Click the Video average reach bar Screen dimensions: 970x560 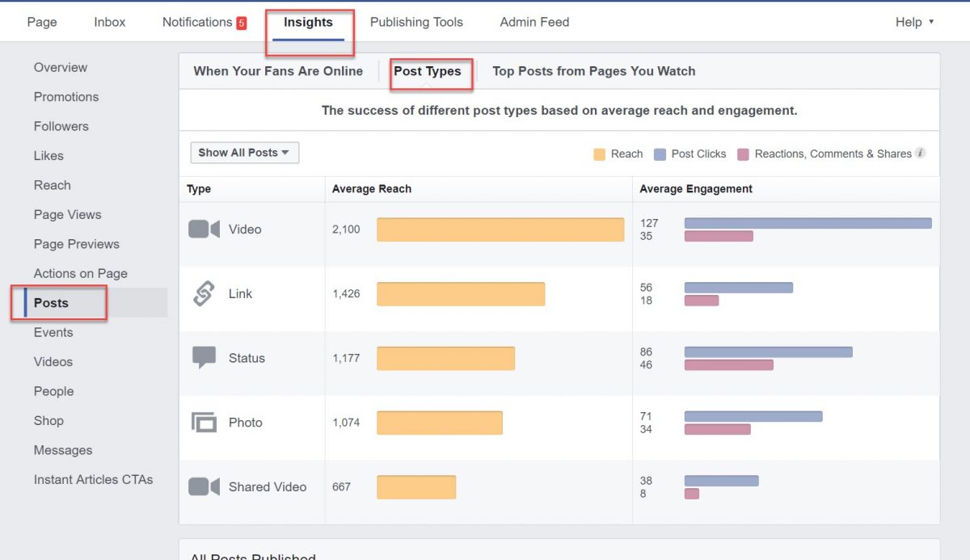tap(501, 229)
